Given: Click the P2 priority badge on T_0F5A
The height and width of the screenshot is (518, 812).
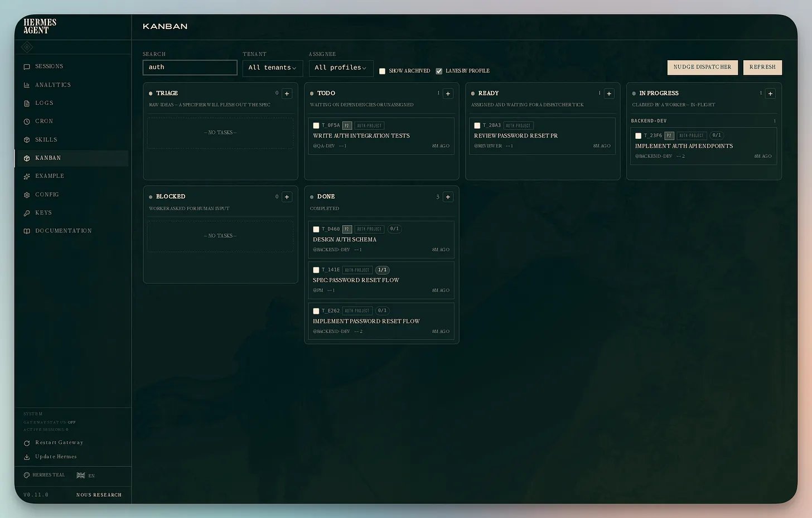Looking at the screenshot, I should (347, 126).
